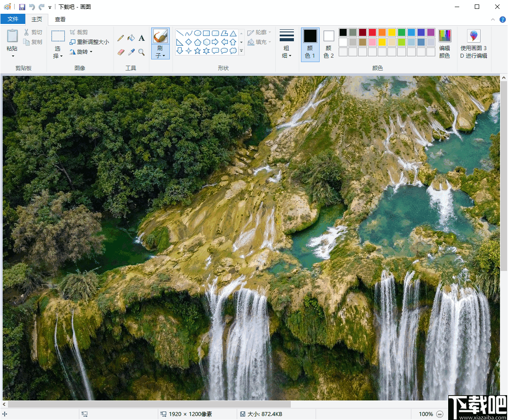Viewport: 508px width, 420px height.
Task: Click the vertical scrollbar thumb
Action: (504, 177)
